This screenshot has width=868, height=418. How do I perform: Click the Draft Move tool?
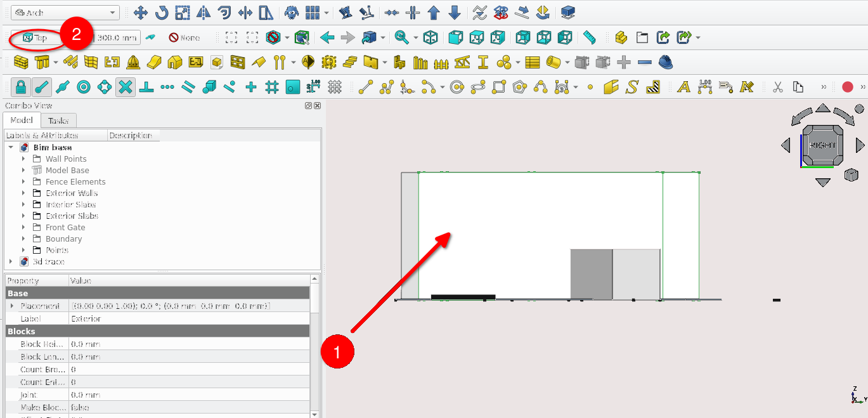click(141, 13)
